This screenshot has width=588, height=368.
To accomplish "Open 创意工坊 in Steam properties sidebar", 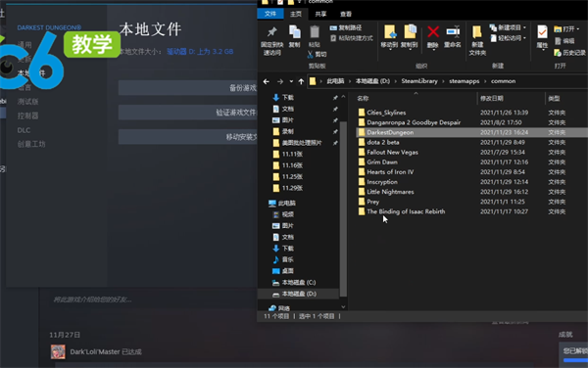I will click(31, 144).
